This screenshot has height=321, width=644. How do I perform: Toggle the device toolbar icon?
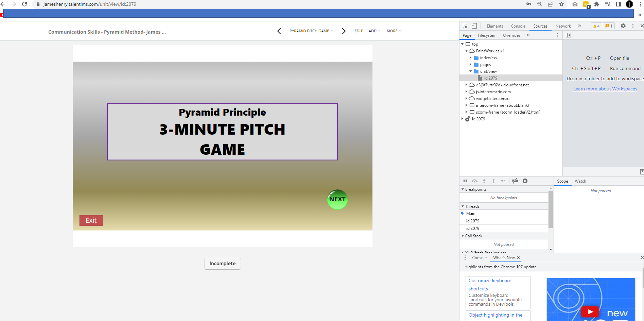pos(474,26)
